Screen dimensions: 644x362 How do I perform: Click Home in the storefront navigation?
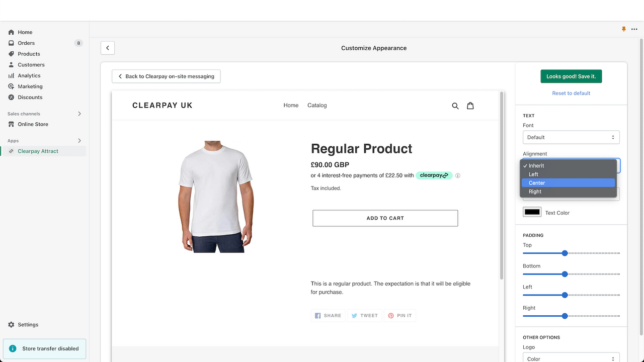point(291,106)
